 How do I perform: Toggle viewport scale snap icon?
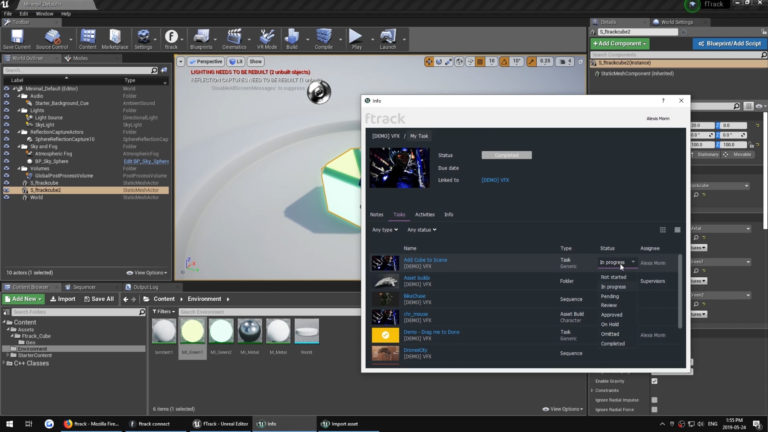coord(531,62)
